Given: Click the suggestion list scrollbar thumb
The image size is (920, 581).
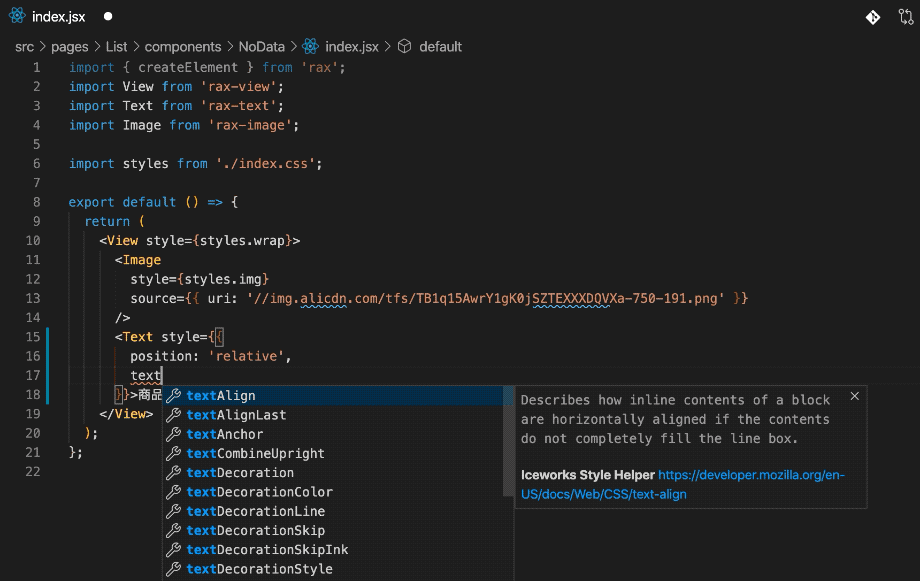Looking at the screenshot, I should (508, 441).
